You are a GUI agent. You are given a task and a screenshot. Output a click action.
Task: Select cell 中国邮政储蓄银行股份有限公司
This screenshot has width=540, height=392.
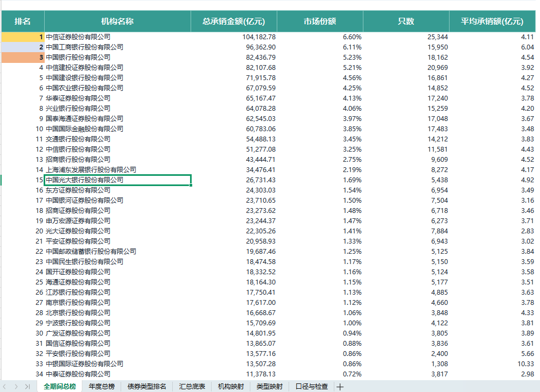click(x=117, y=251)
